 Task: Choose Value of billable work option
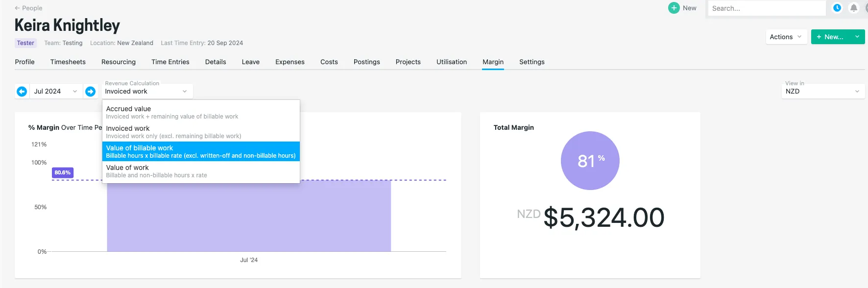coord(201,151)
